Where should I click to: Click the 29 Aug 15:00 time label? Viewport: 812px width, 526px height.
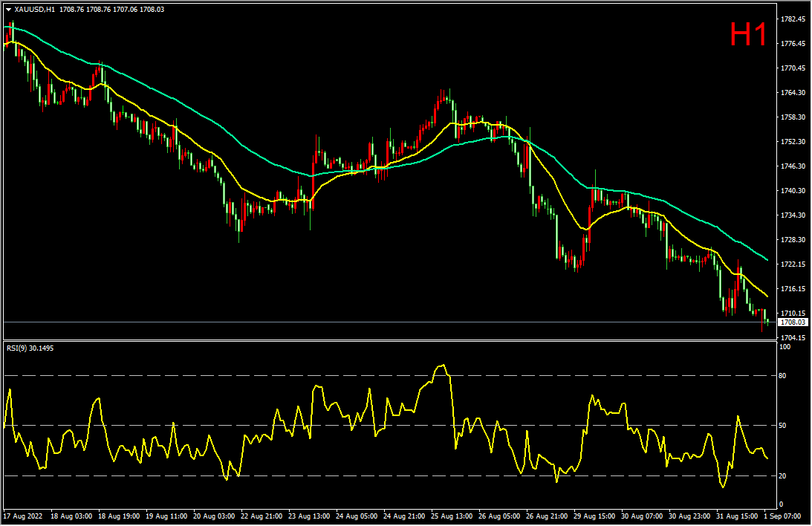tap(594, 516)
